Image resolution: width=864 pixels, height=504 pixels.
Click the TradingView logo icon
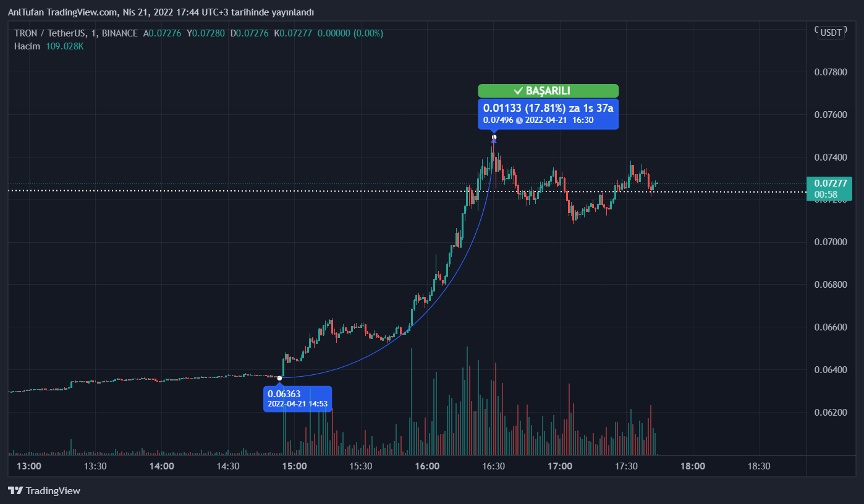15,491
